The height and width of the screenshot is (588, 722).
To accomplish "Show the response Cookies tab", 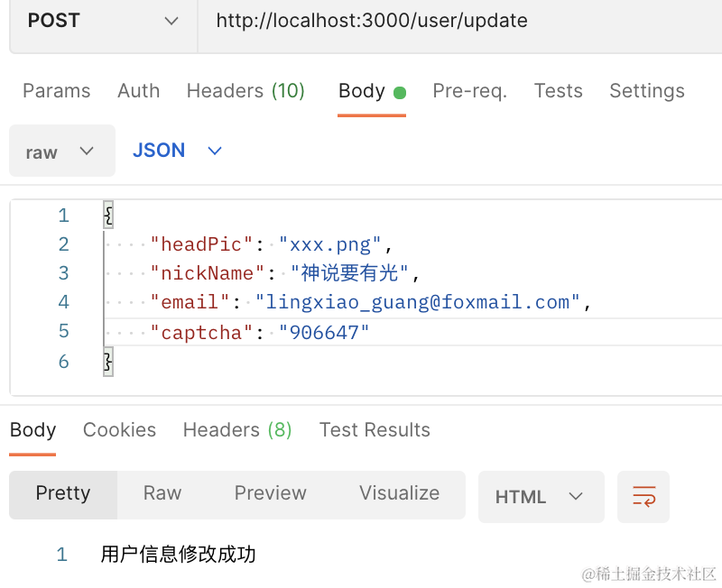I will [119, 430].
